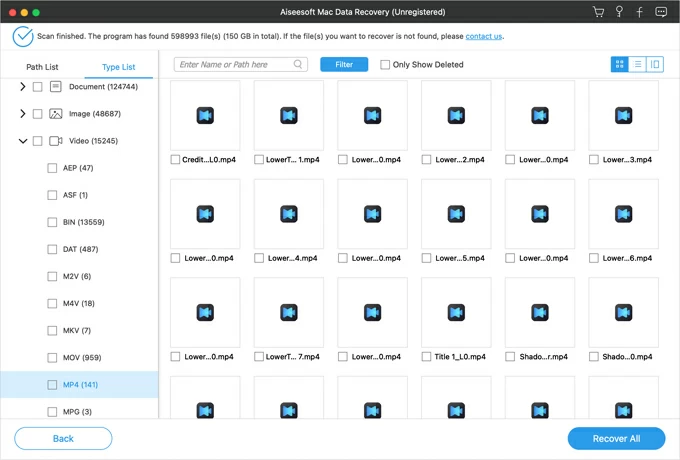The image size is (680, 460).
Task: Tick the Title 1_L0.mp4 file checkbox
Action: (x=427, y=356)
